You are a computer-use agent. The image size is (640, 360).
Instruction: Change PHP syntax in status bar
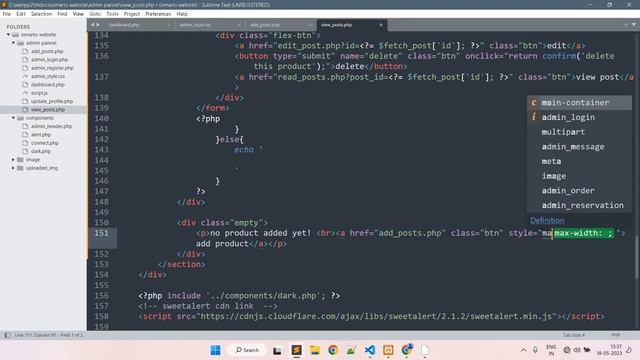[616, 335]
